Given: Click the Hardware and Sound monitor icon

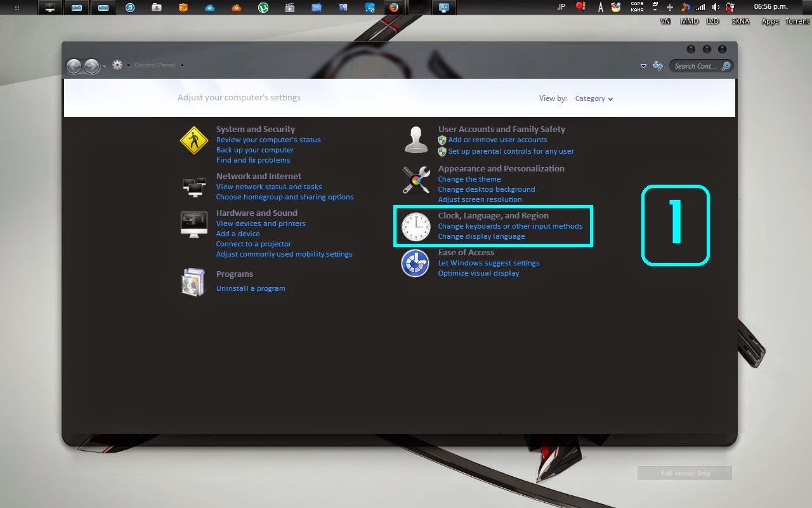Looking at the screenshot, I should click(193, 224).
